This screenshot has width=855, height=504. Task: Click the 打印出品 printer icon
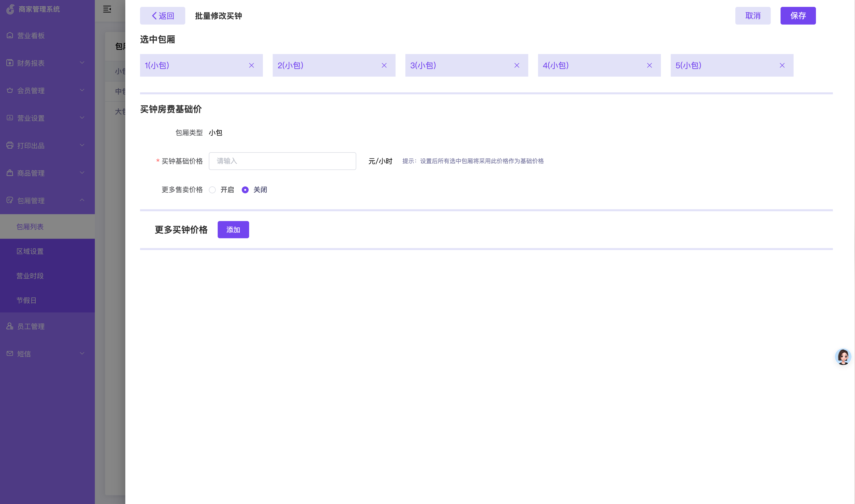[x=10, y=145]
